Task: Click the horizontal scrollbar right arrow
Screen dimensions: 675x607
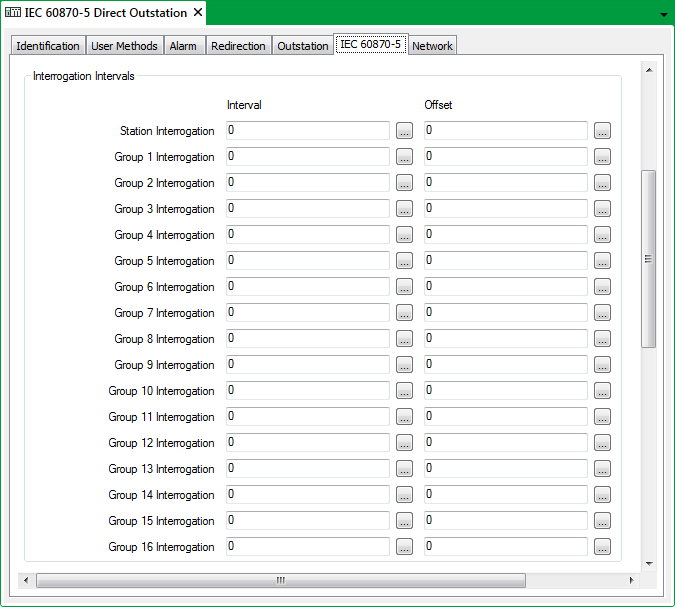Action: (x=631, y=580)
